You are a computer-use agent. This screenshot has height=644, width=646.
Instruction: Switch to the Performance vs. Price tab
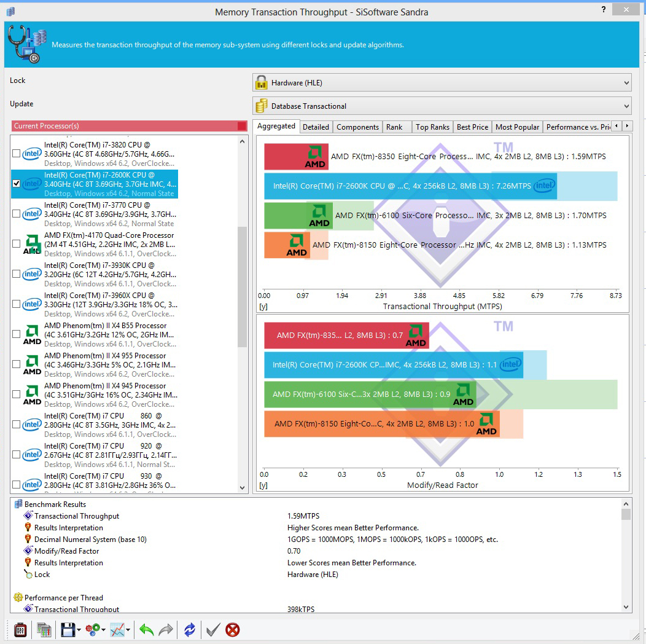pos(578,127)
